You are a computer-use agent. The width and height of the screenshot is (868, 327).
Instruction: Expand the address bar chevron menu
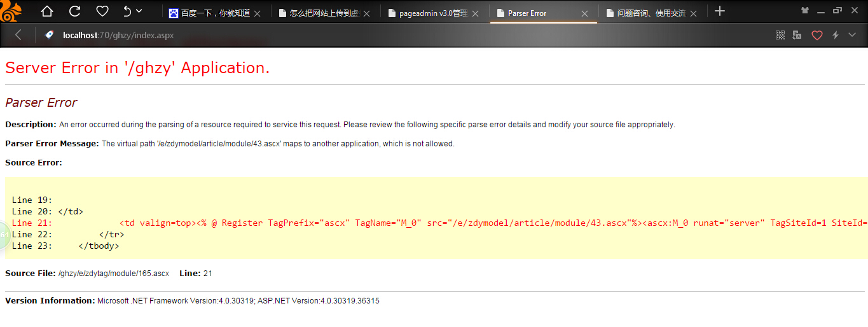(x=852, y=35)
